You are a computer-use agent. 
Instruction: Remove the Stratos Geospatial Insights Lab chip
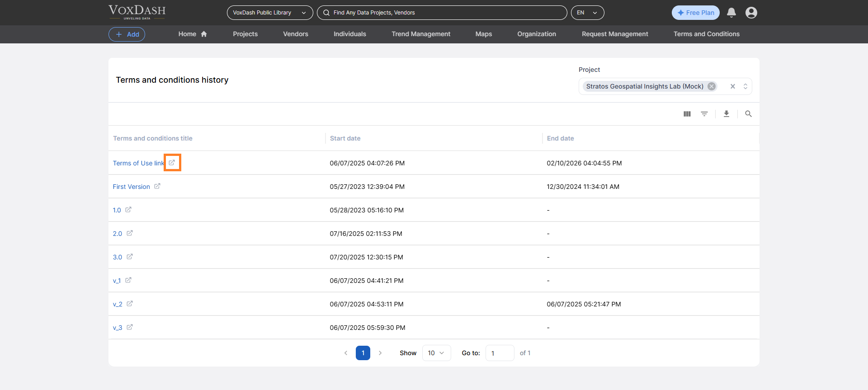point(712,86)
